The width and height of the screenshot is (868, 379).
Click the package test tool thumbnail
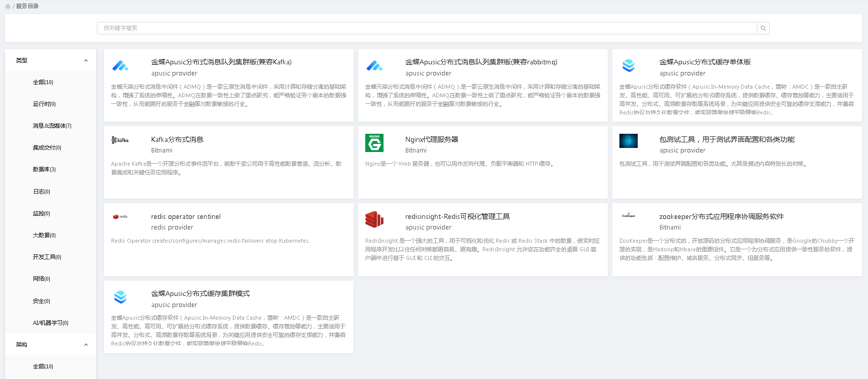(x=629, y=141)
